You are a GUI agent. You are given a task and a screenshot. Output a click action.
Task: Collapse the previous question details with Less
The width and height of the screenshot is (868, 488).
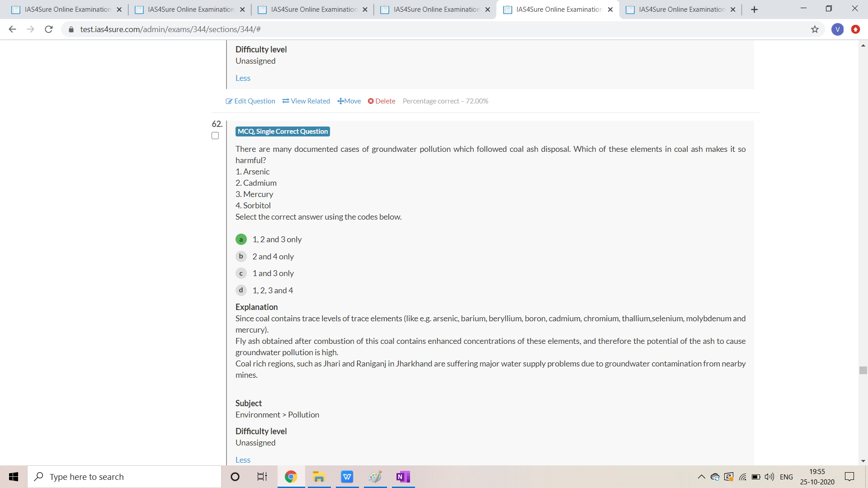(x=243, y=78)
